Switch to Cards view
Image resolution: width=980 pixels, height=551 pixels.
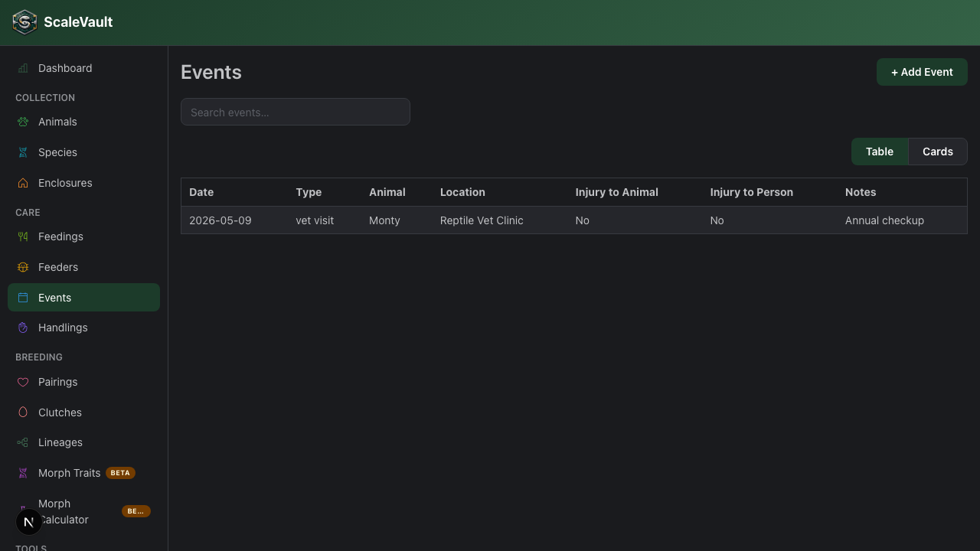tap(938, 152)
